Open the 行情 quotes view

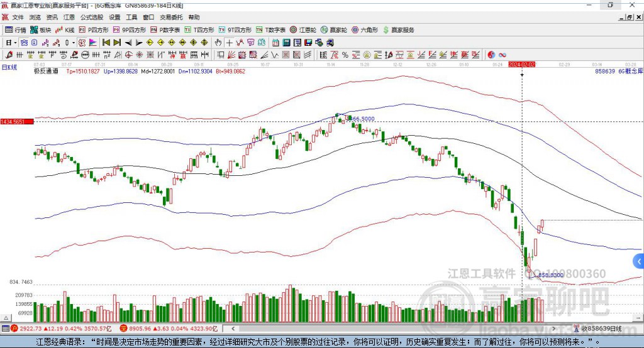[x=15, y=30]
